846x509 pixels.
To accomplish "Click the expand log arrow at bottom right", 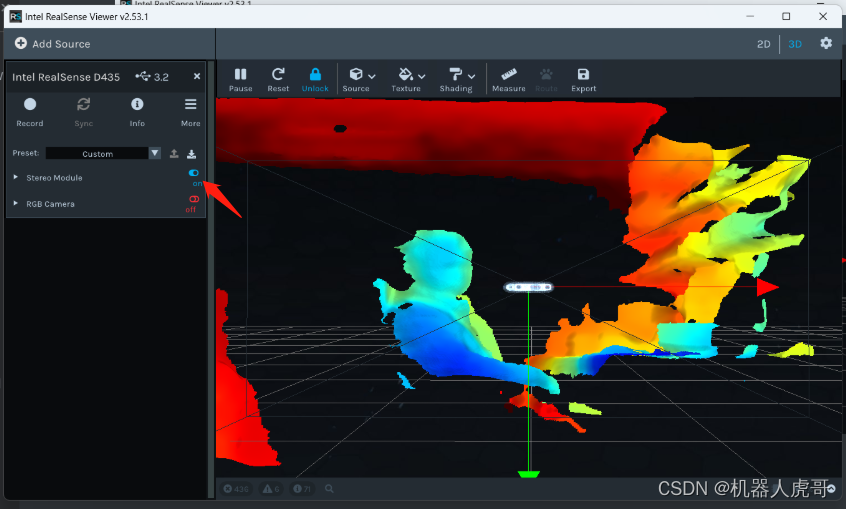I will click(x=831, y=488).
